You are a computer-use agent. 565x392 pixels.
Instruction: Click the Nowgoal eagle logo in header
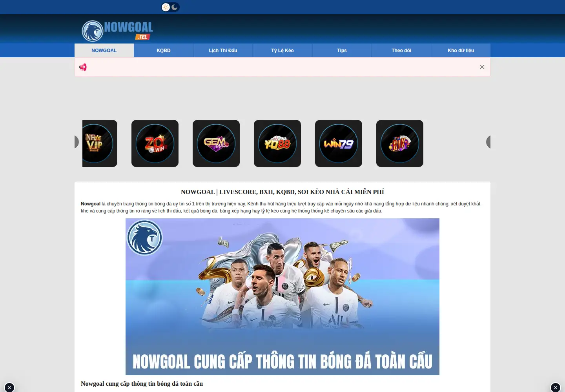(x=117, y=31)
